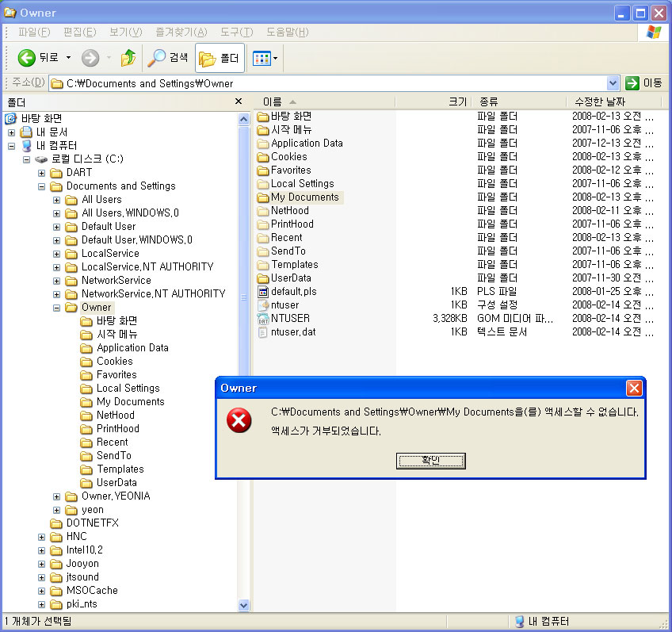The width and height of the screenshot is (672, 632).
Task: Expand the Owner.YEONIA folder node
Action: [56, 496]
